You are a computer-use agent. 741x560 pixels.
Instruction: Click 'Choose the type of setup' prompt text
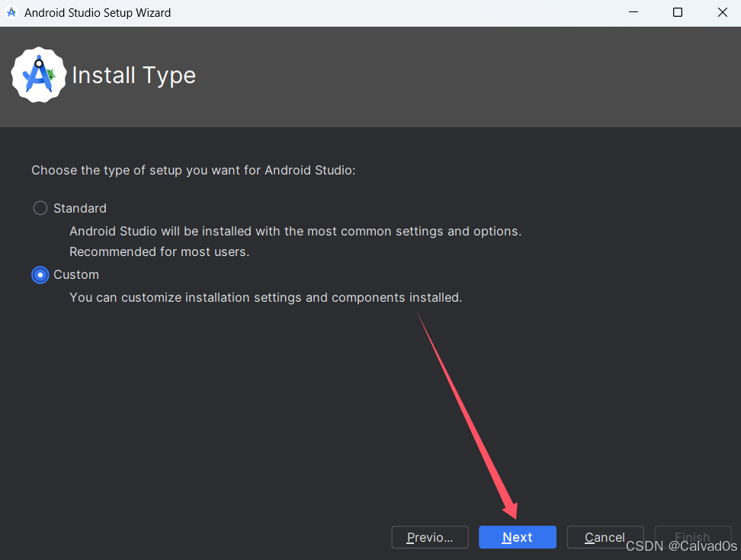[x=194, y=170]
